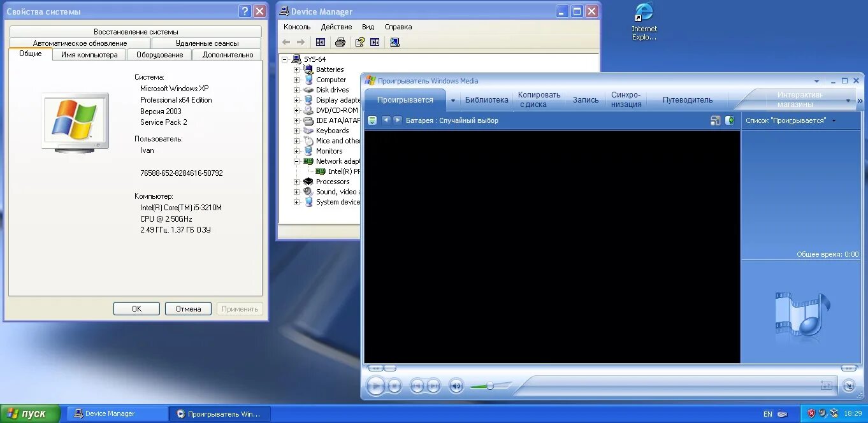Expand the Batteries node
Image resolution: width=868 pixels, height=423 pixels.
coord(296,69)
